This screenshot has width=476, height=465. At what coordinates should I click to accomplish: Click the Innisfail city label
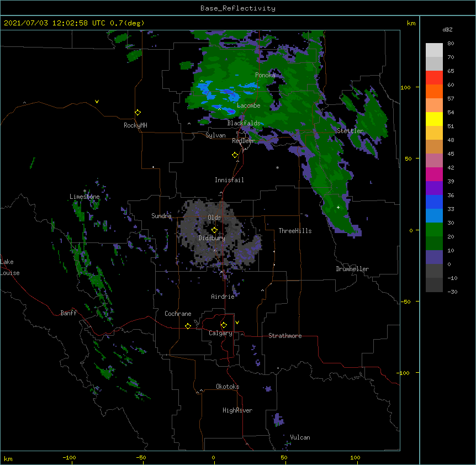pyautogui.click(x=229, y=180)
